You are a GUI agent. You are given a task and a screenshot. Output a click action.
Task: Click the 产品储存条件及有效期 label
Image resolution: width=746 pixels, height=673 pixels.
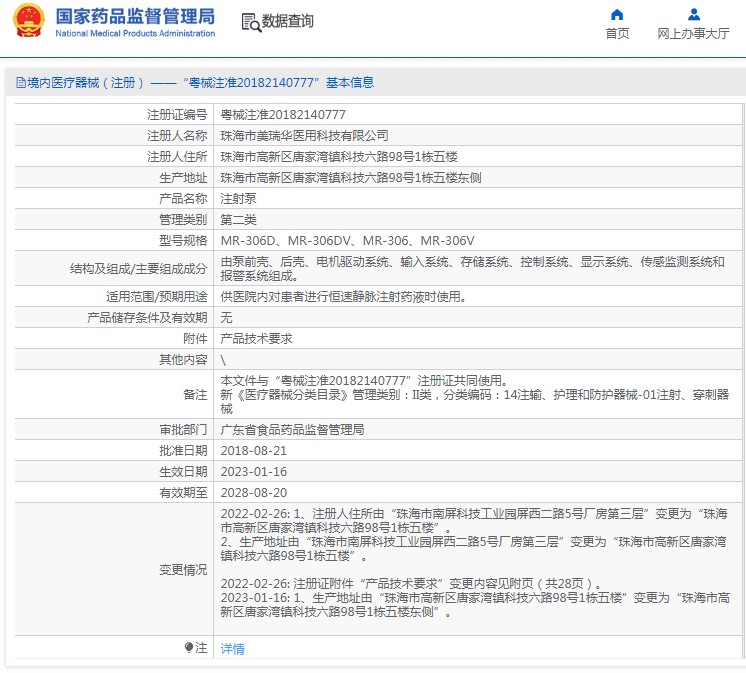coord(147,318)
